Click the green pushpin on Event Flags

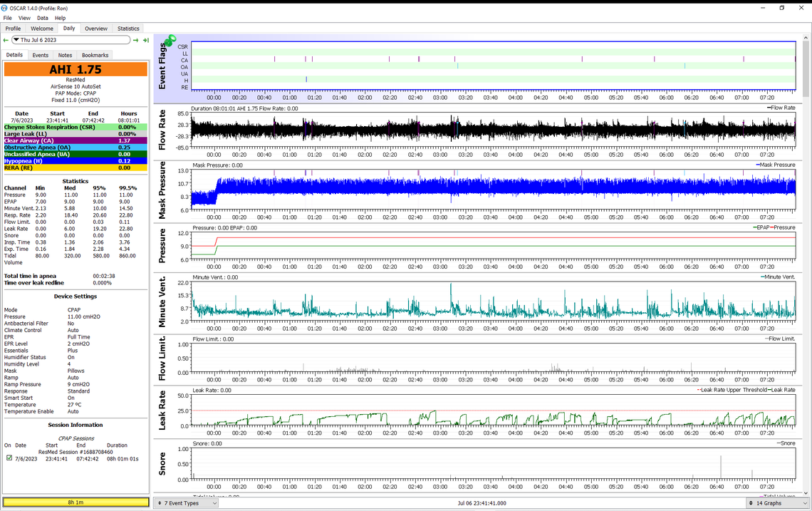170,41
